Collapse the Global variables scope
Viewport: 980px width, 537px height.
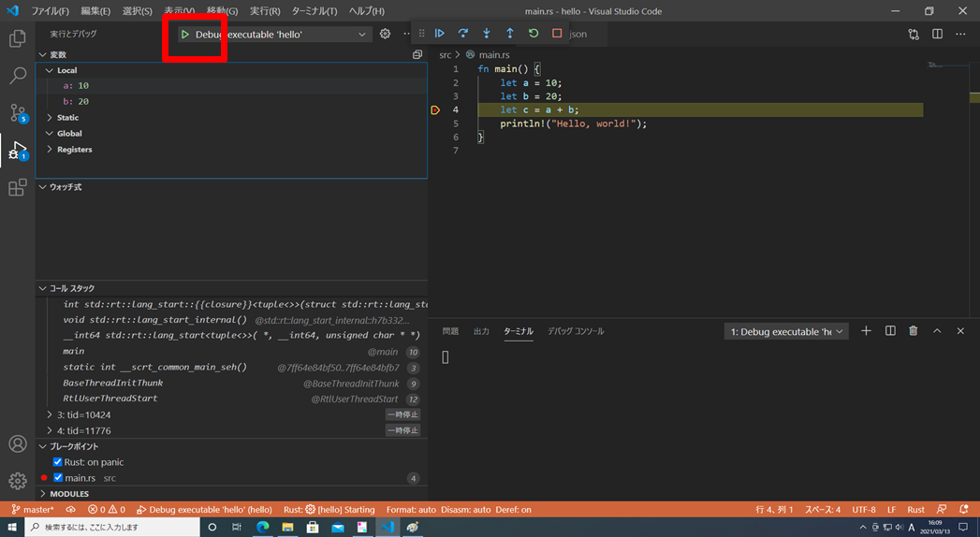coord(50,134)
